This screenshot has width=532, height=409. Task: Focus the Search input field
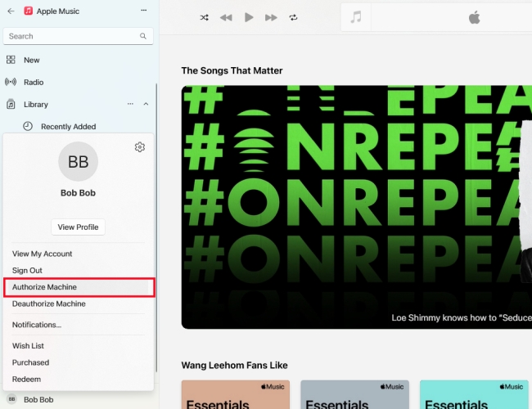point(78,36)
